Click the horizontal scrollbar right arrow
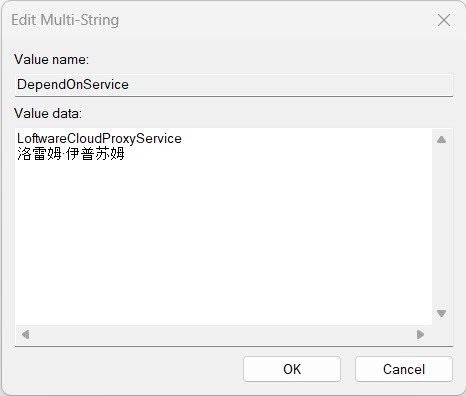The image size is (466, 396). 420,334
